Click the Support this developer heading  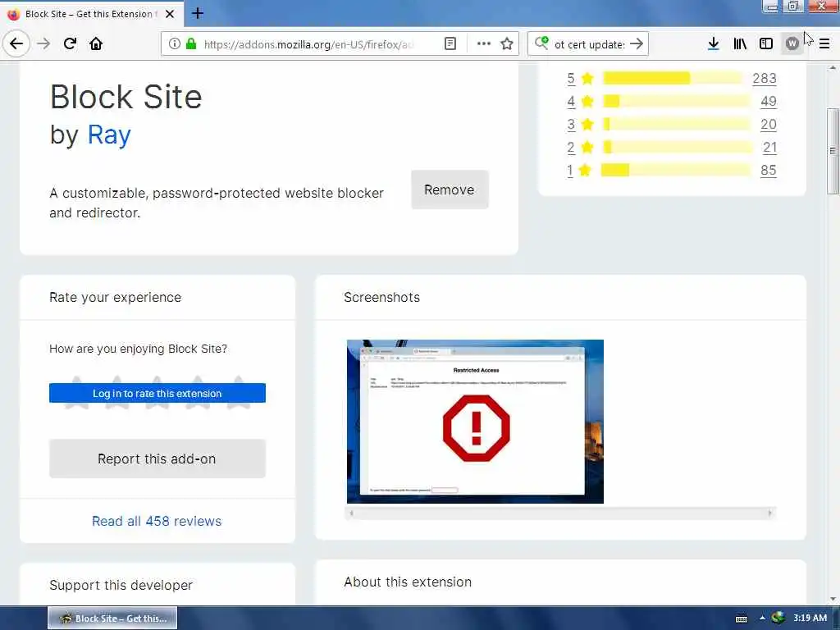point(121,586)
